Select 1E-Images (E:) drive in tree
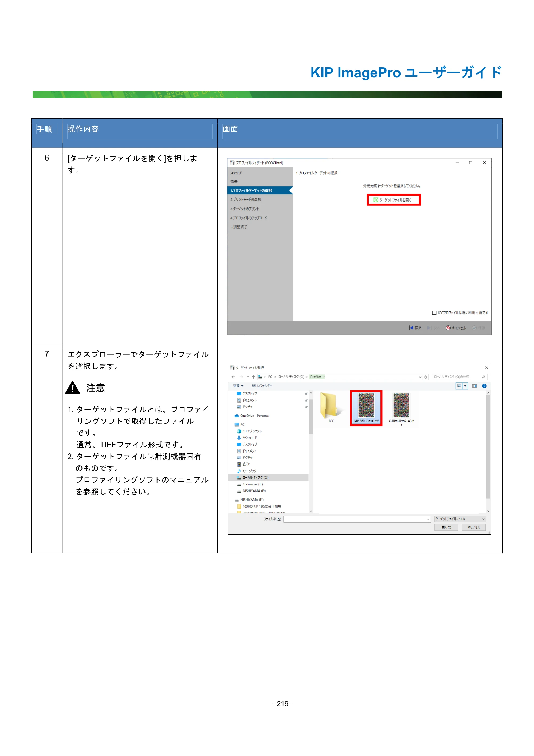Viewport: 534px width, 756px height. 250,484
